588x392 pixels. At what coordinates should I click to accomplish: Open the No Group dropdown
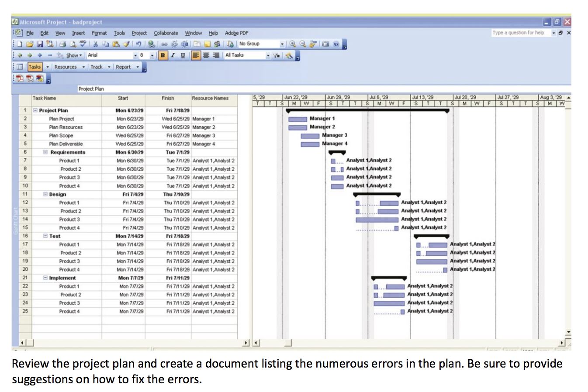283,44
